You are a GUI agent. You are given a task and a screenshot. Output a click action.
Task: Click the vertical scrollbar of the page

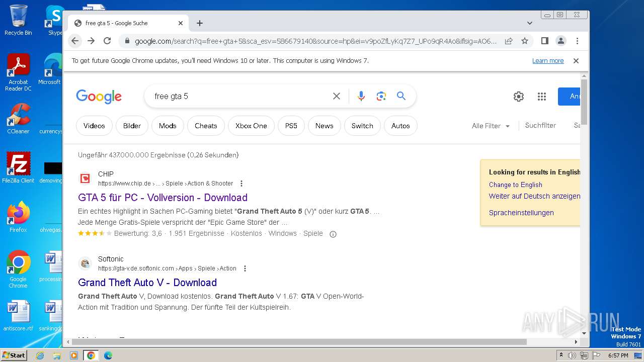tap(584, 103)
